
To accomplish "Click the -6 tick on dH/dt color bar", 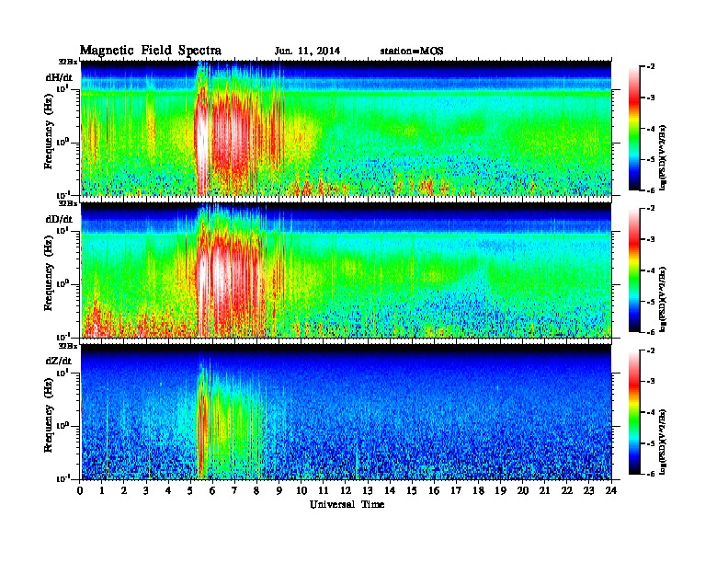I will (x=651, y=190).
